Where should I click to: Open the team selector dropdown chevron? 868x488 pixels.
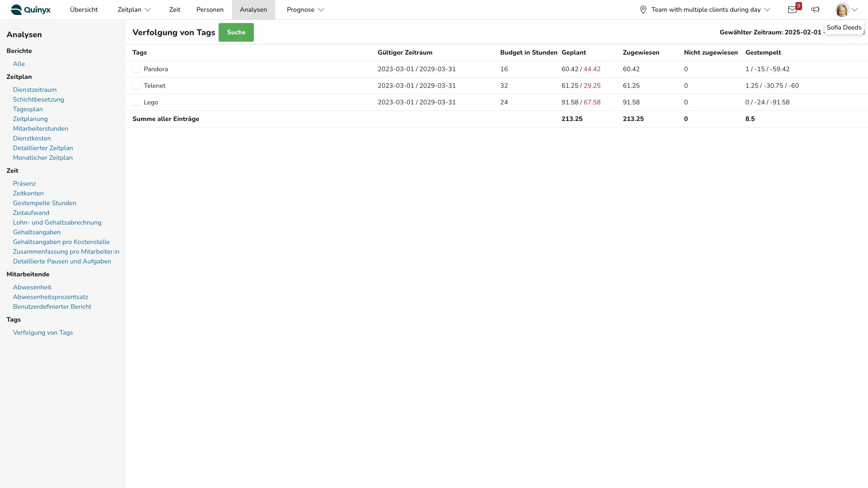[767, 10]
